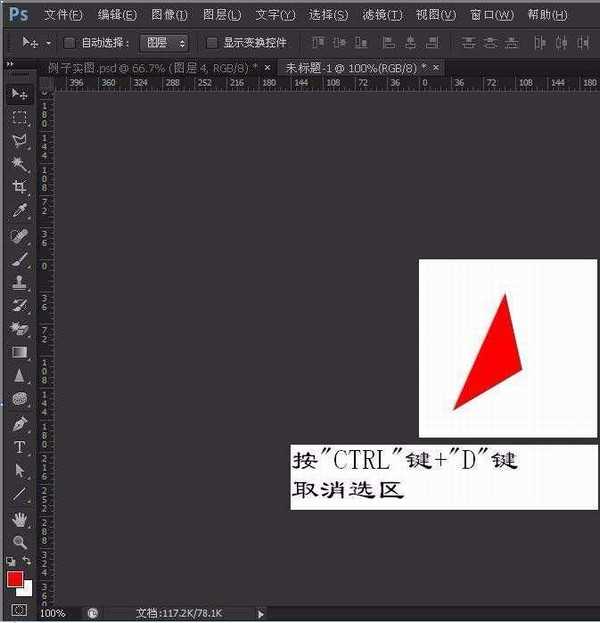The image size is (600, 623).
Task: Click align top edges icon
Action: [318, 42]
